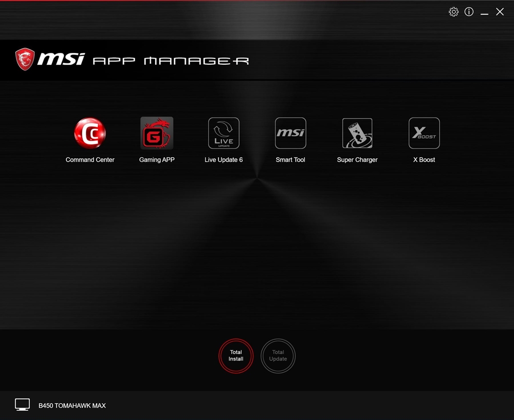The image size is (514, 420).
Task: Show info with the circled i icon
Action: [x=469, y=12]
